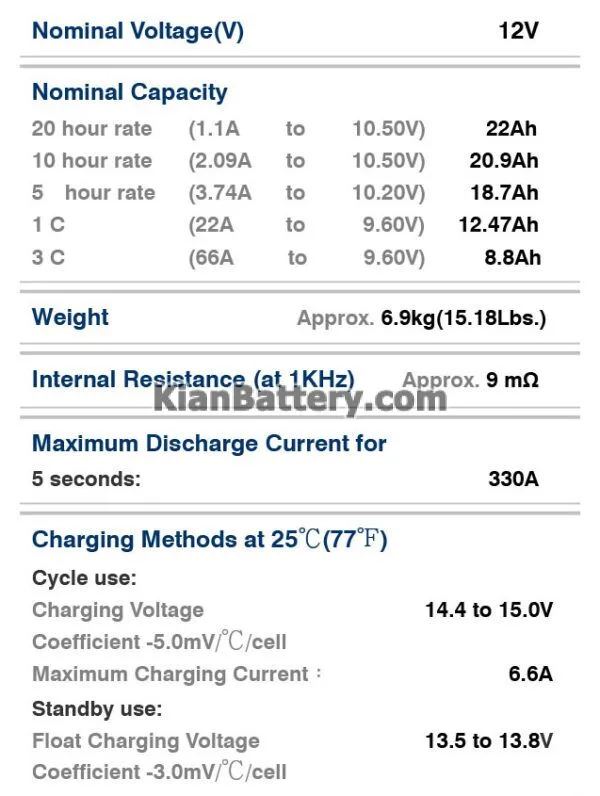The height and width of the screenshot is (796, 600).
Task: Click the 22Ah capacity value
Action: point(511,128)
